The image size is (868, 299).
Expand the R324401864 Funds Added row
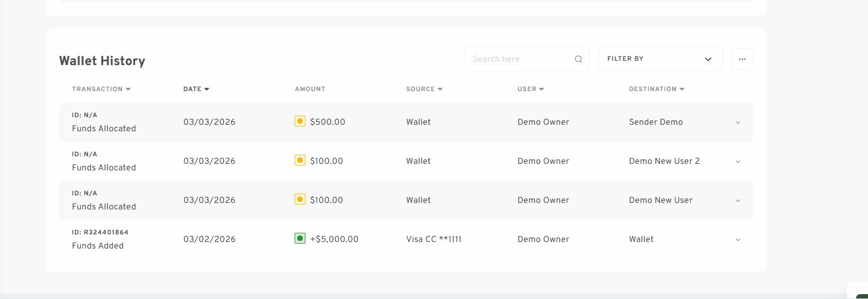point(738,240)
